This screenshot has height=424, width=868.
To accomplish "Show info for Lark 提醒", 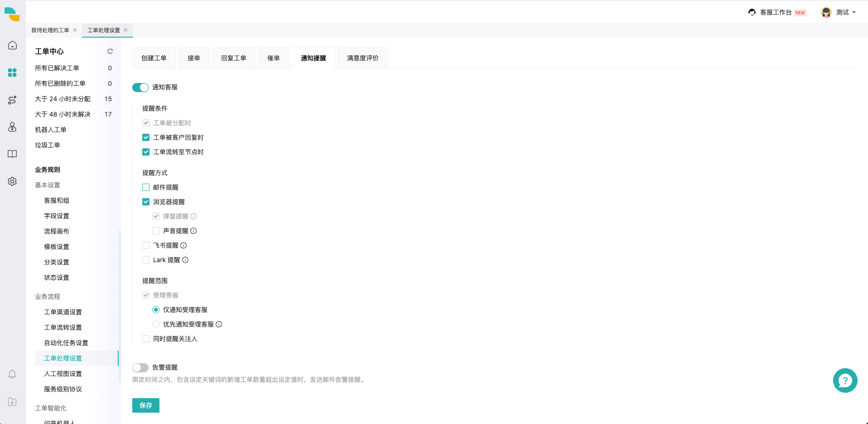I will (x=185, y=260).
